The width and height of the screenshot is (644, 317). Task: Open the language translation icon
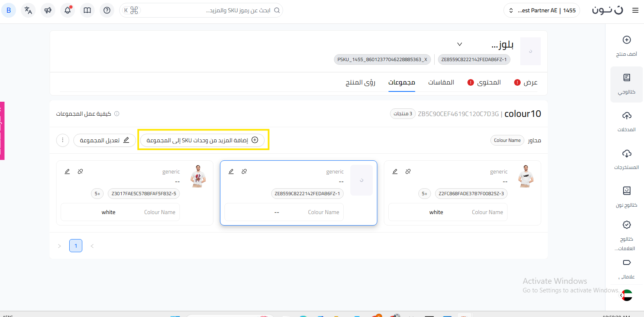[28, 10]
